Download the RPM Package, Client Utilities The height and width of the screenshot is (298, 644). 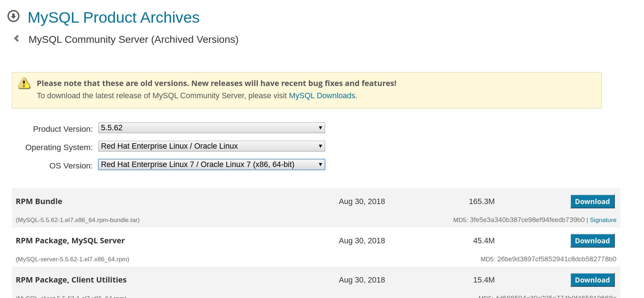[x=593, y=280]
